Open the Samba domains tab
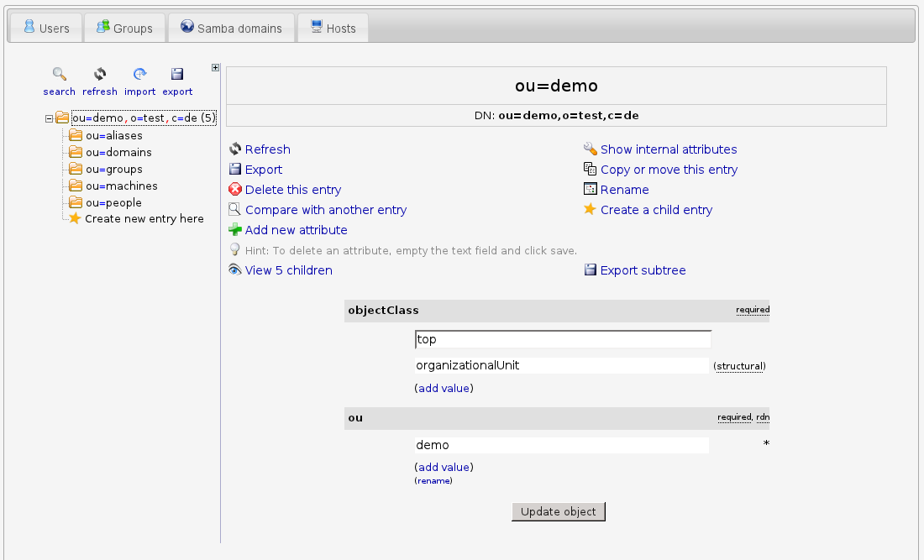Viewport: 924px width, 560px height. [x=231, y=28]
